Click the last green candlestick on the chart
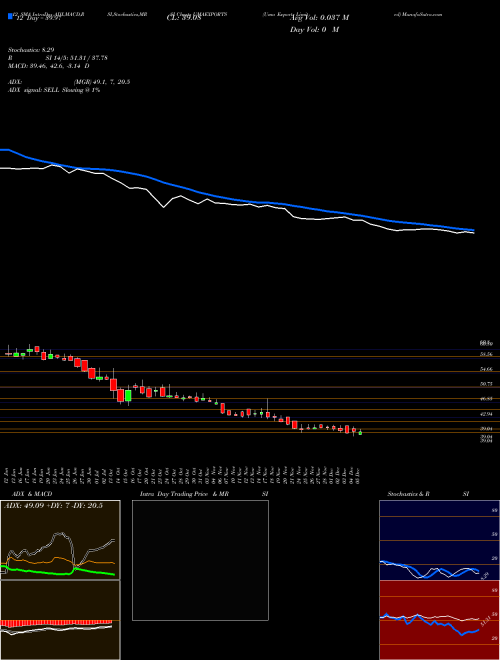 (x=360, y=432)
